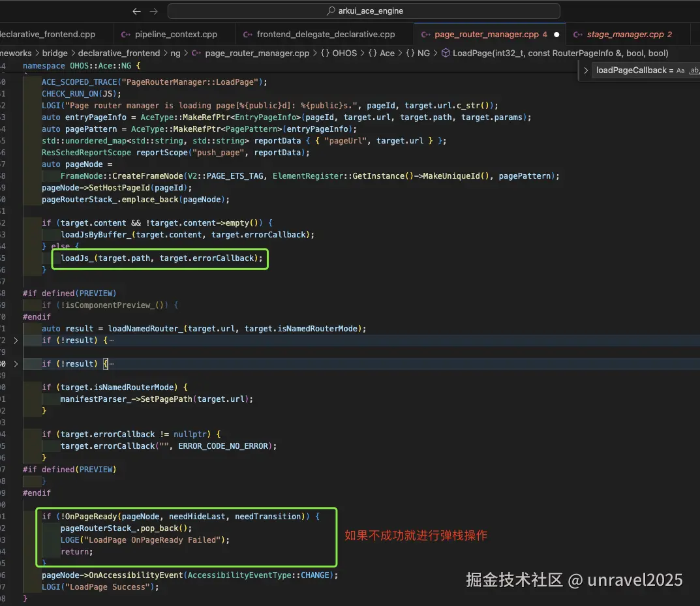Open the ng breadcrumb segment

(x=175, y=53)
